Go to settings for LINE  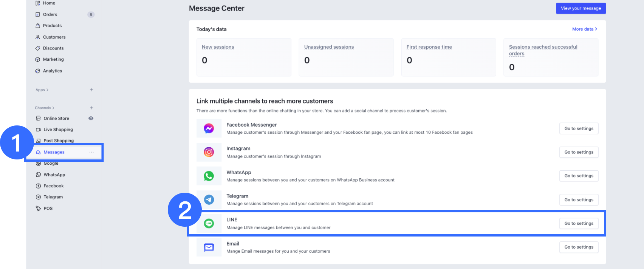pyautogui.click(x=579, y=224)
